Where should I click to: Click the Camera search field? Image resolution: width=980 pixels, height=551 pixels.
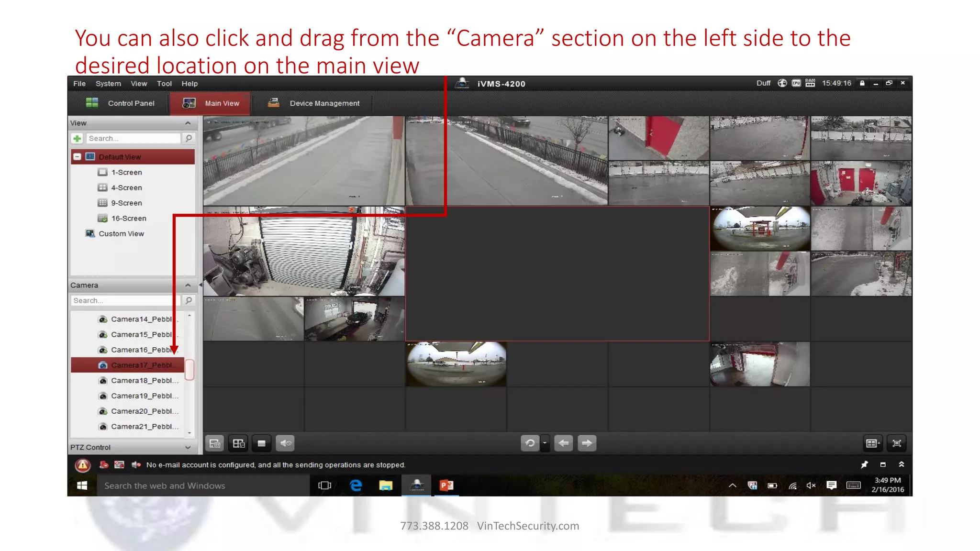point(126,300)
